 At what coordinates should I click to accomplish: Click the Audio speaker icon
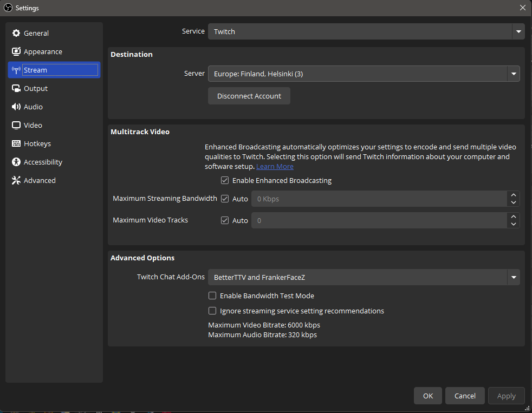click(x=16, y=107)
